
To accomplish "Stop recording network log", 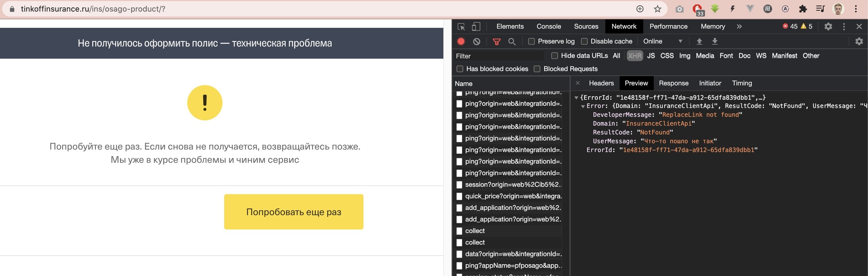I will pos(461,41).
